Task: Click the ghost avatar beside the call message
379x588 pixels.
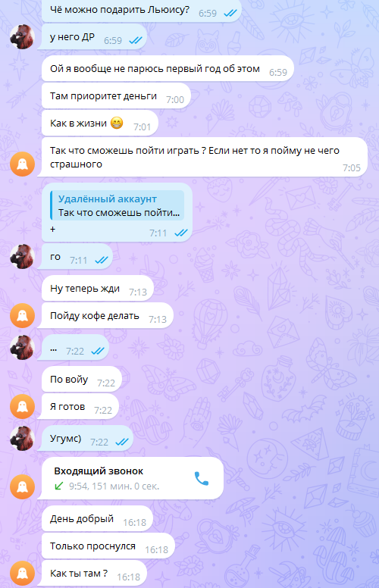Action: point(22,486)
